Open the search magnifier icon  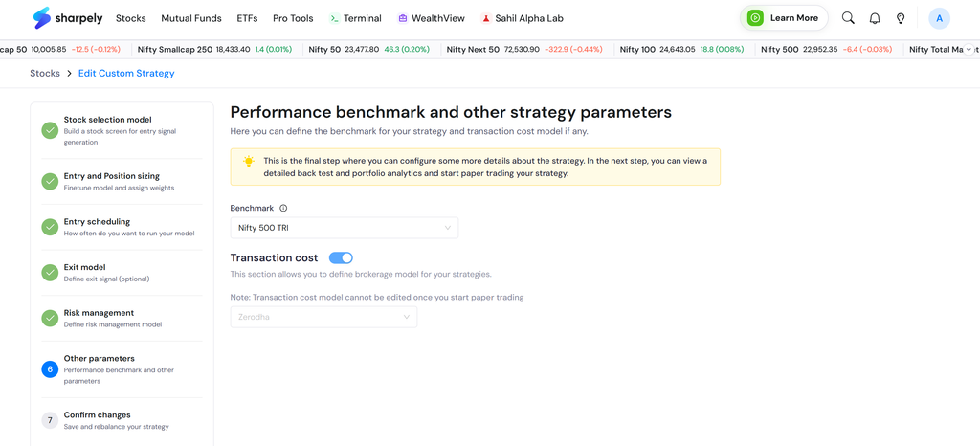[848, 18]
